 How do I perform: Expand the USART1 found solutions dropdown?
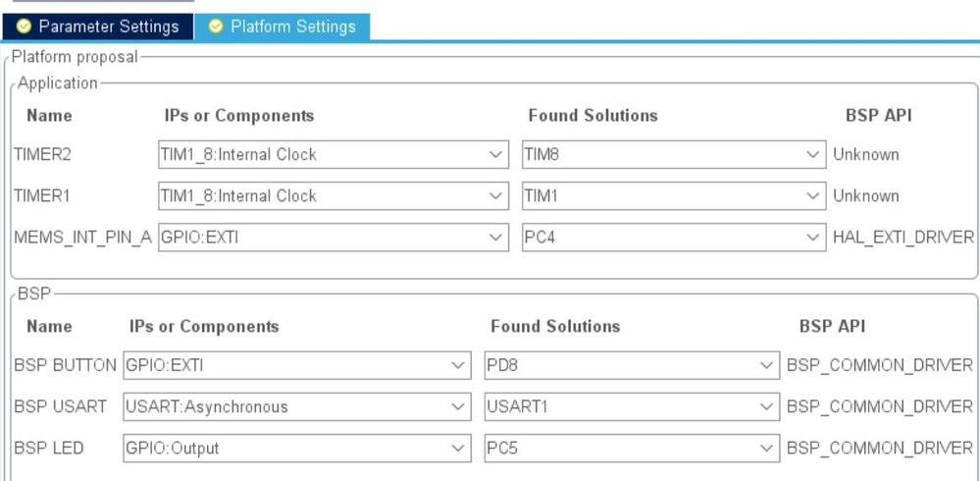(632, 406)
